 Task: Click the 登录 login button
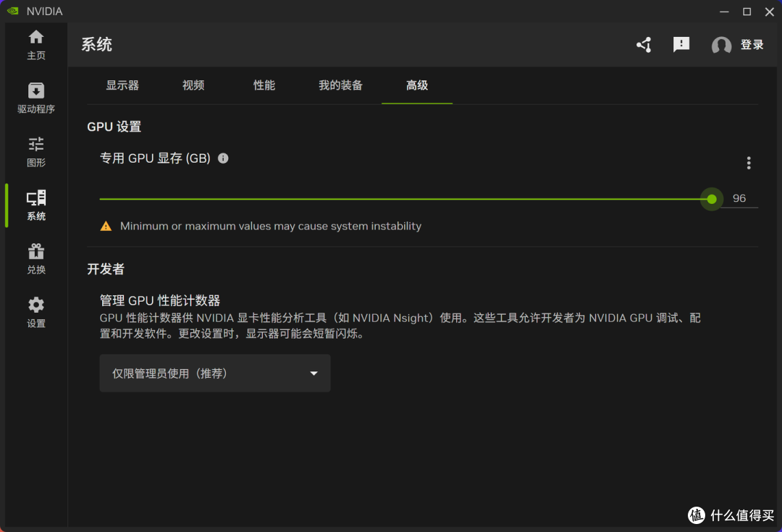tap(752, 45)
